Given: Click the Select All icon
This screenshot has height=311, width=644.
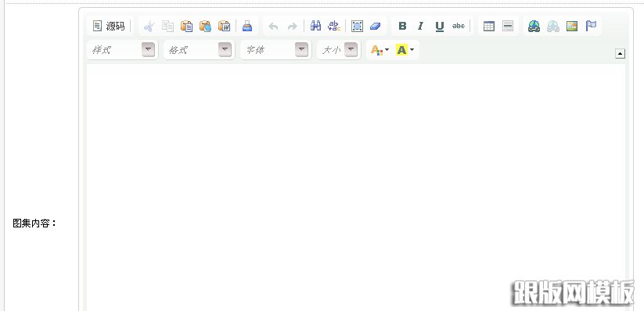Looking at the screenshot, I should point(358,27).
